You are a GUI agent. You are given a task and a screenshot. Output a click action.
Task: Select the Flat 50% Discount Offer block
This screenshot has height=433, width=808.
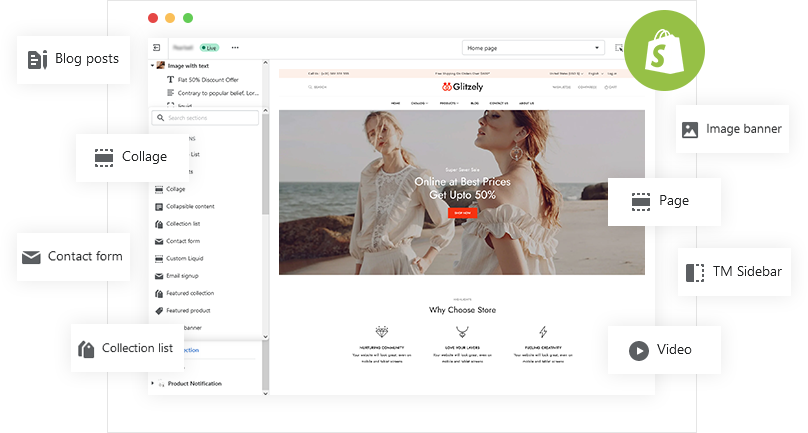[202, 79]
